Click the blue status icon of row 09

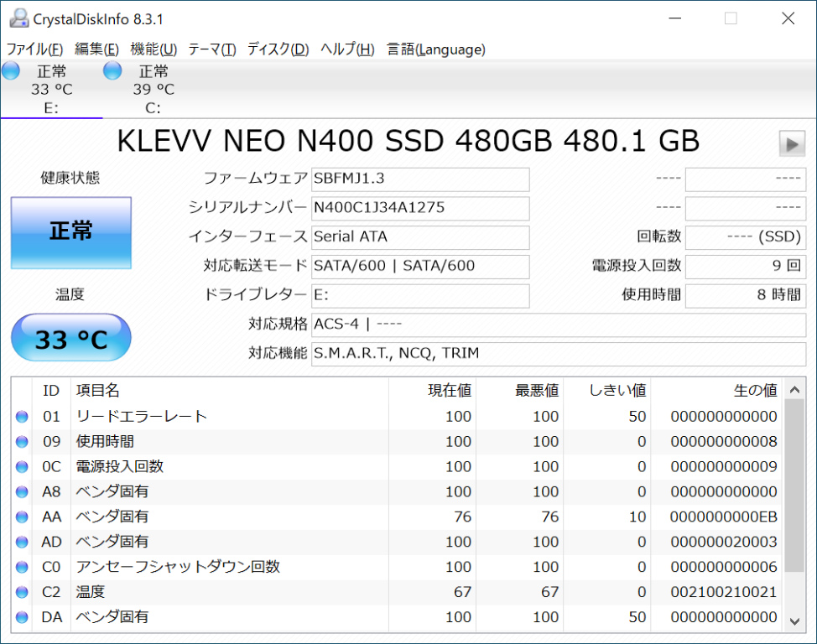coord(22,442)
